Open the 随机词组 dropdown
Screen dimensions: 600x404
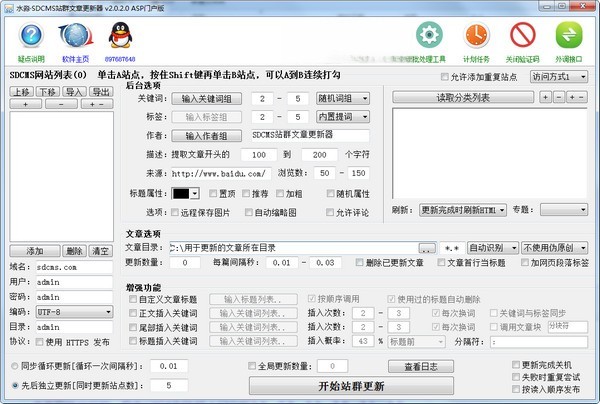(343, 99)
